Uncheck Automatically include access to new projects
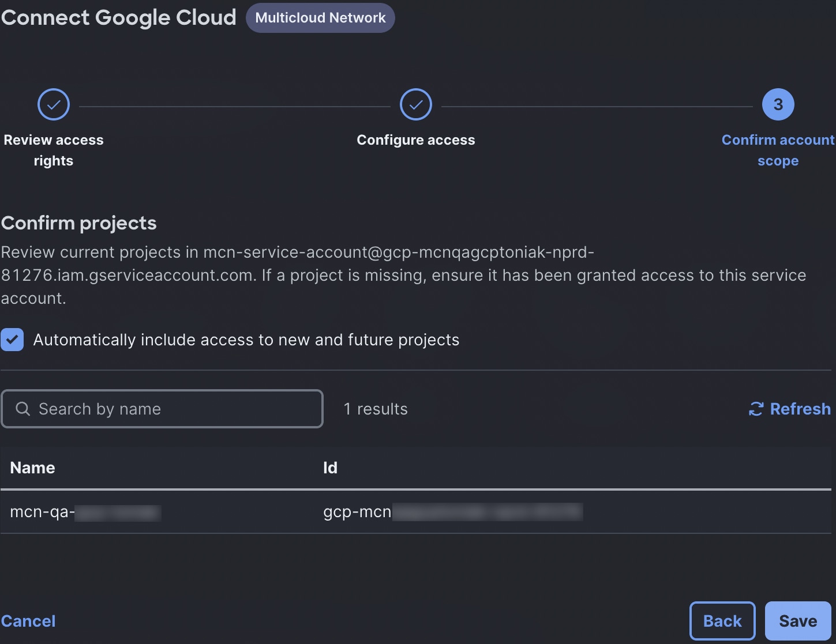 [x=12, y=340]
